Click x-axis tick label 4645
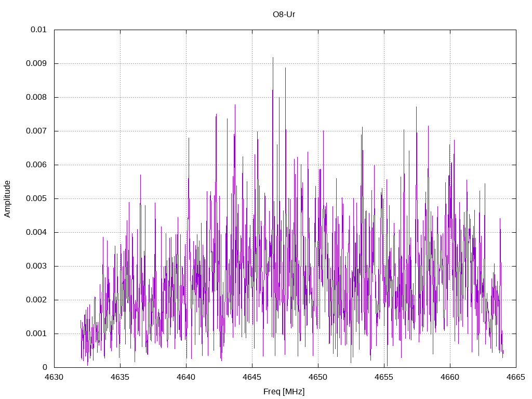532x399 pixels. pos(252,377)
